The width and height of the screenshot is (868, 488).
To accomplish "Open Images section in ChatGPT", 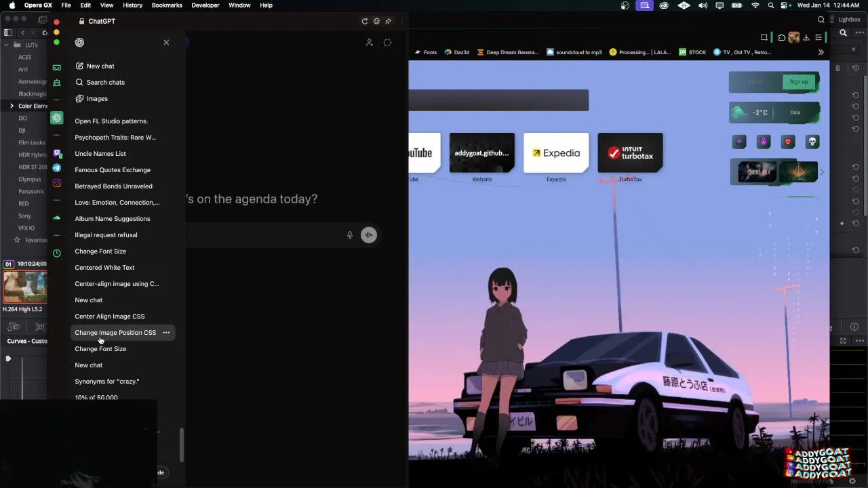I will point(92,99).
